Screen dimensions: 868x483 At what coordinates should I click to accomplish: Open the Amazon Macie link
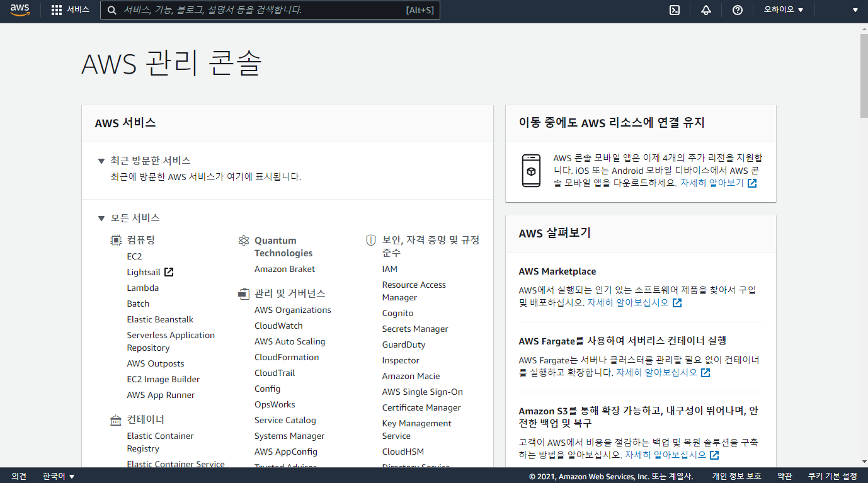[411, 376]
